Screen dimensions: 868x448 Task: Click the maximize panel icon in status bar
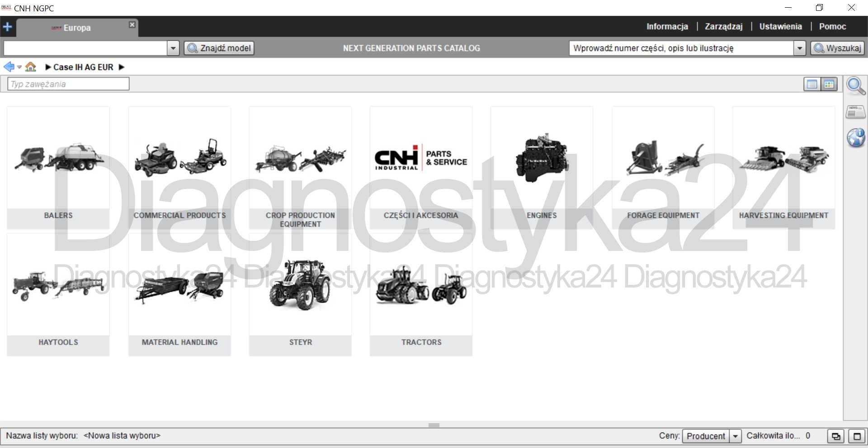click(x=857, y=436)
